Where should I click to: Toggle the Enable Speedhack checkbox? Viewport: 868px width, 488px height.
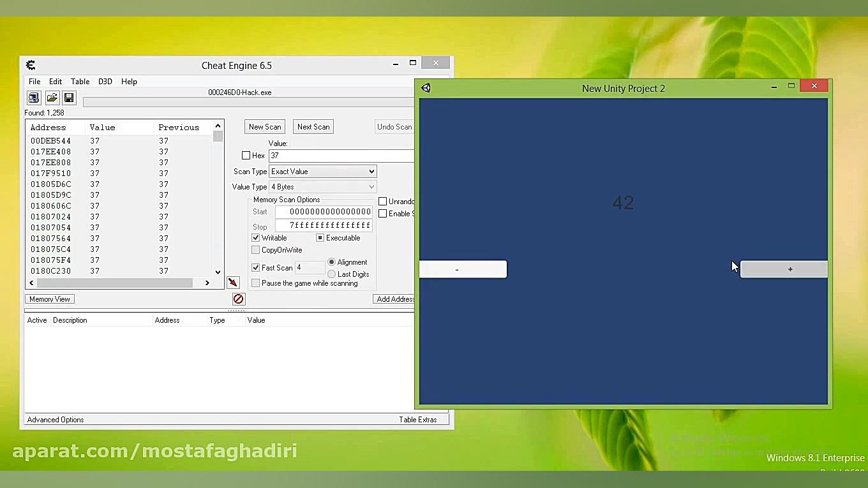tap(383, 214)
